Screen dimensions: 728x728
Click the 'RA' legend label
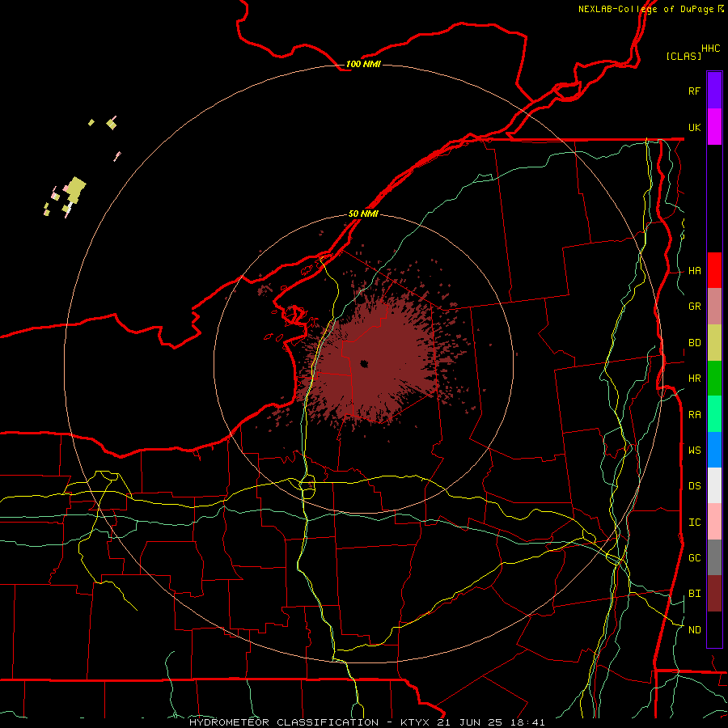pos(694,414)
